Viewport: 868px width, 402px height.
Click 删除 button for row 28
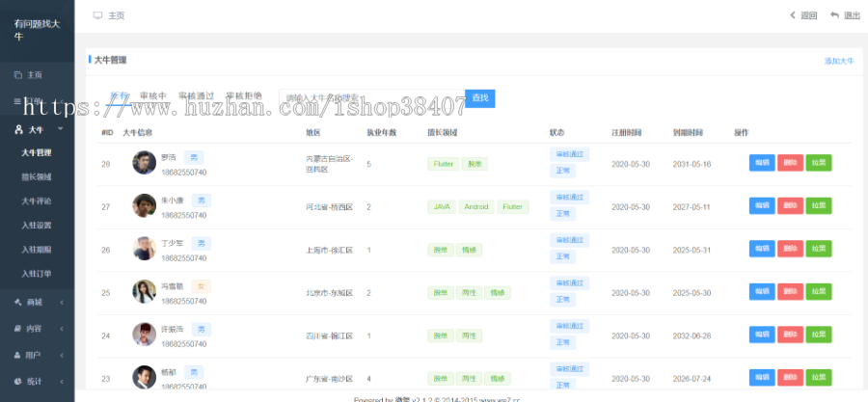790,163
